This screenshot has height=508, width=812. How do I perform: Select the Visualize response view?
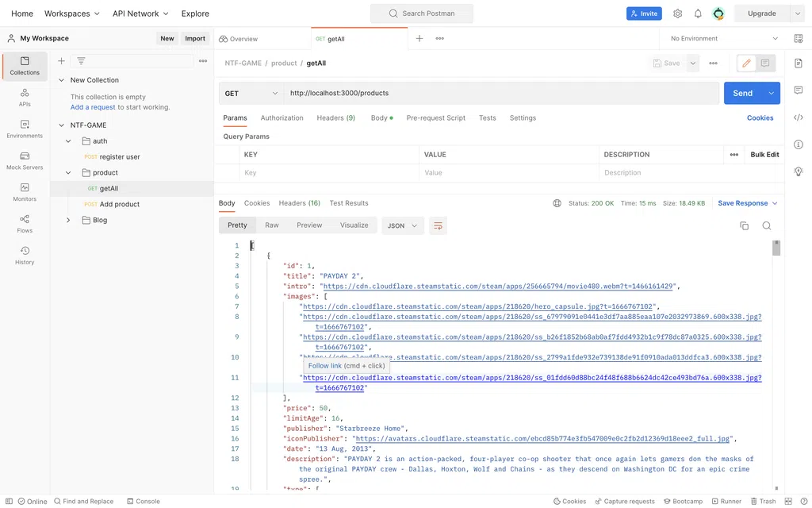click(354, 225)
